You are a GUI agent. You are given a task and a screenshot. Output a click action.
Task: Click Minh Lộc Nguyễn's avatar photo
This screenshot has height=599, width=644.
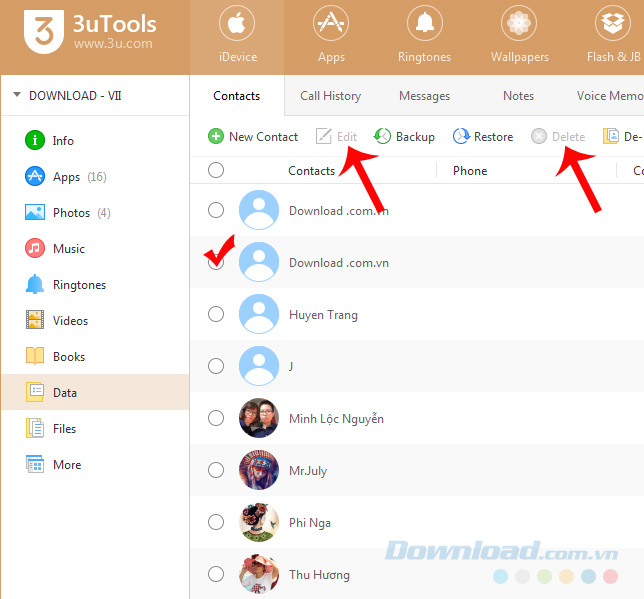click(x=259, y=418)
